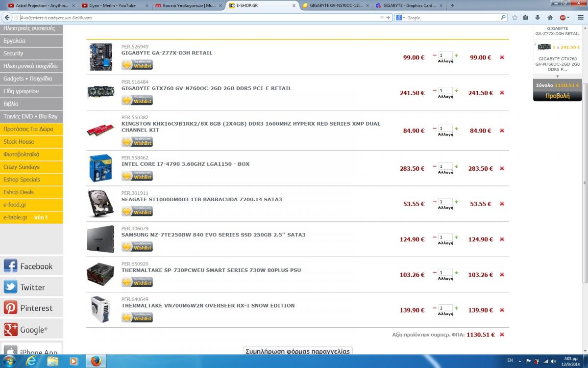Open a new browser tab with plus
Image resolution: width=588 pixels, height=368 pixels.
point(452,5)
